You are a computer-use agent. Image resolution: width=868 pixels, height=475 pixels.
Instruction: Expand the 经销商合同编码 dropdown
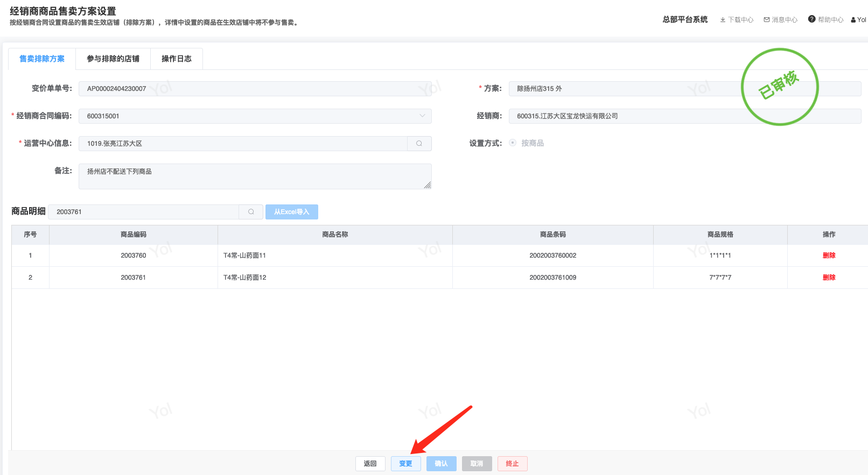[x=422, y=116]
